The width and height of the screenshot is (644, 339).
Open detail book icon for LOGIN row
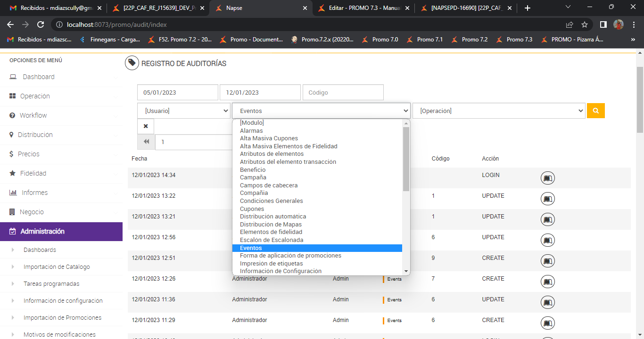click(x=547, y=178)
